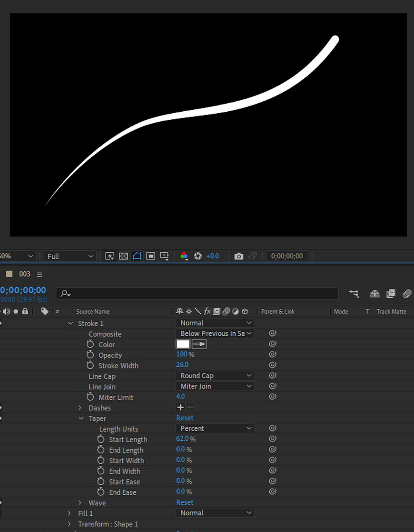
Task: Open the Line Join Miter Join dropdown
Action: tap(215, 386)
